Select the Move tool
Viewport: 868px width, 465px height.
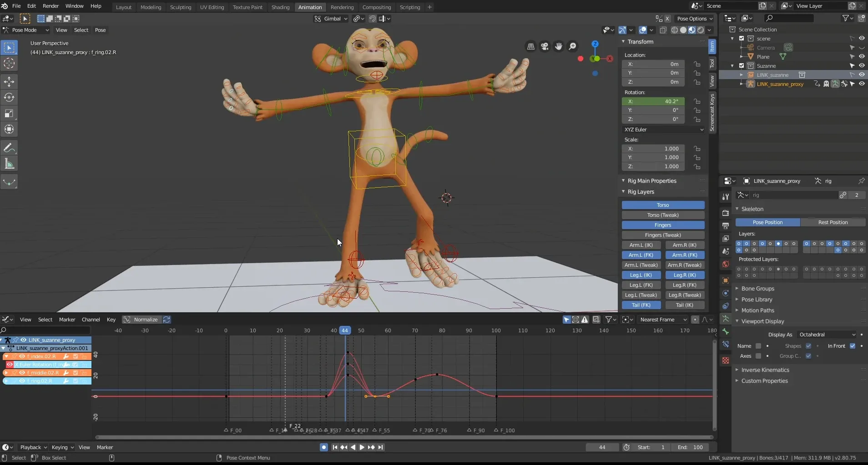tap(9, 81)
